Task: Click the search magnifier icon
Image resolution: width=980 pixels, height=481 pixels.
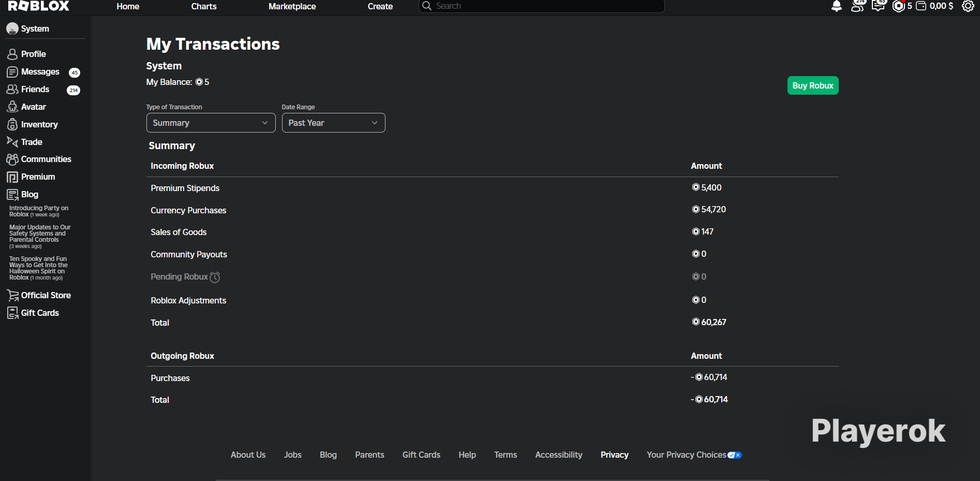Action: (x=427, y=6)
